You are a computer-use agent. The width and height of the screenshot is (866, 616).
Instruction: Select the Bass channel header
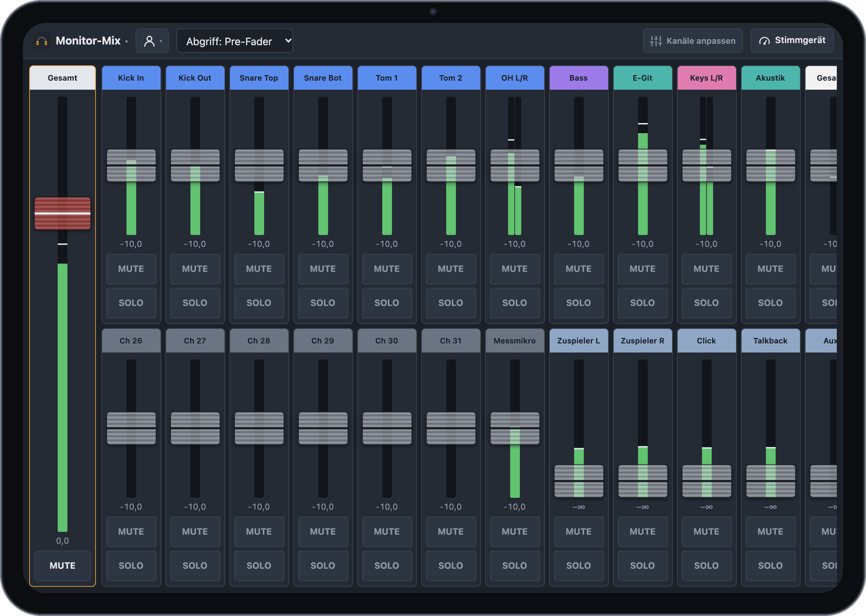coord(579,78)
